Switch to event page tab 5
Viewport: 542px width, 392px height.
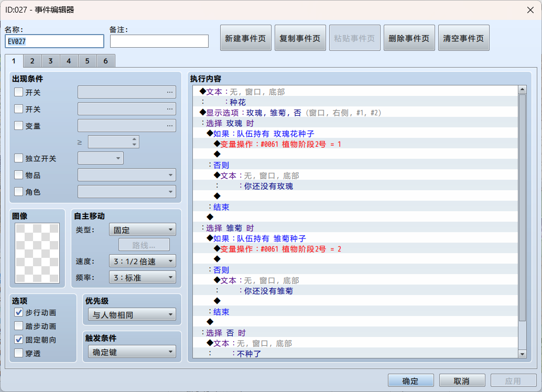pos(87,61)
